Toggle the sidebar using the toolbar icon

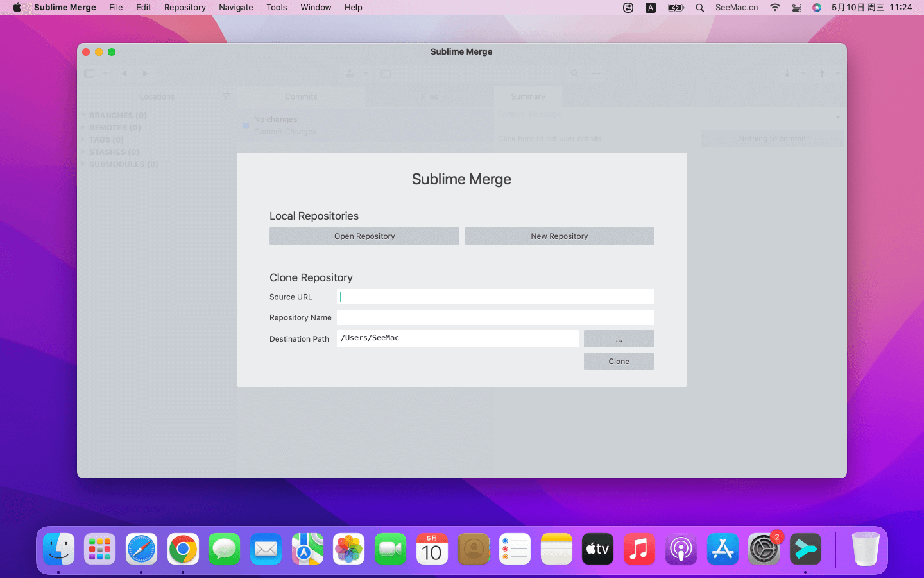[x=89, y=73]
